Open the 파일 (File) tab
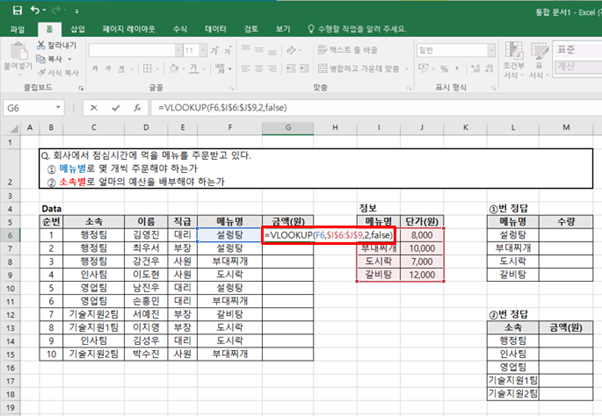 18,29
